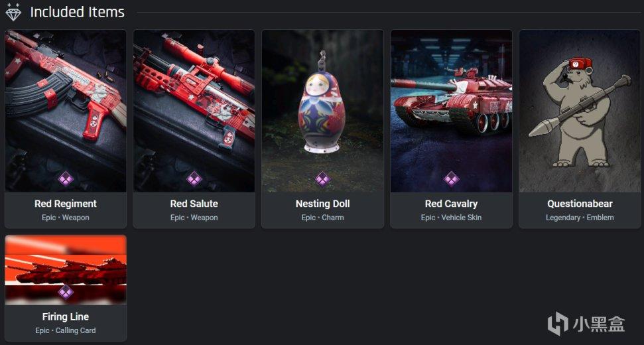Click the Firing Line item title
The height and width of the screenshot is (345, 644).
pos(66,316)
